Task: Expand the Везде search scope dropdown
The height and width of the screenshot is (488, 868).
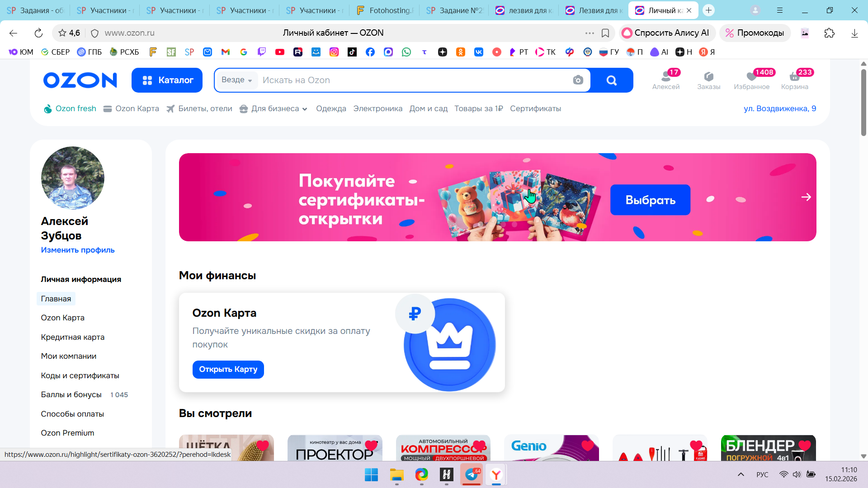Action: (237, 80)
